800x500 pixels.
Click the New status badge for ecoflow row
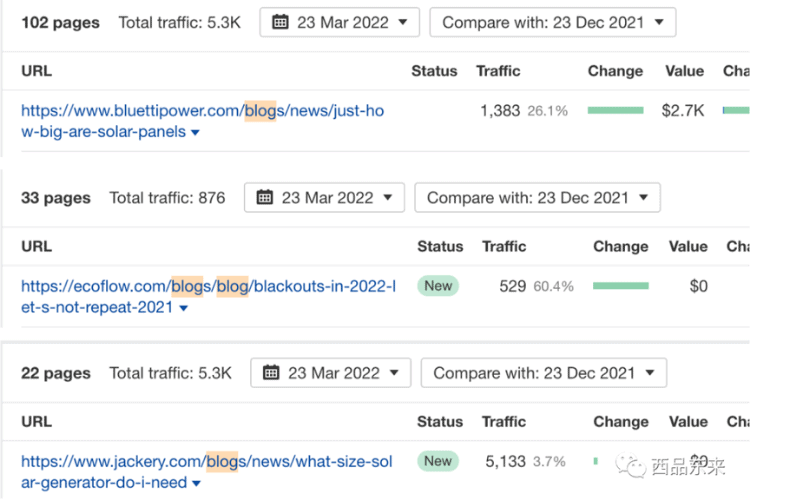click(438, 286)
